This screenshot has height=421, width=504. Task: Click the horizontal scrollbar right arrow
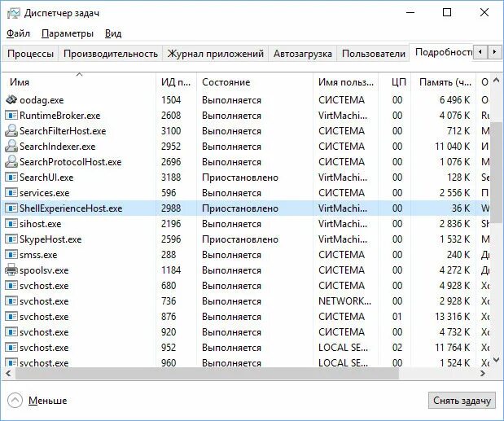coord(483,373)
